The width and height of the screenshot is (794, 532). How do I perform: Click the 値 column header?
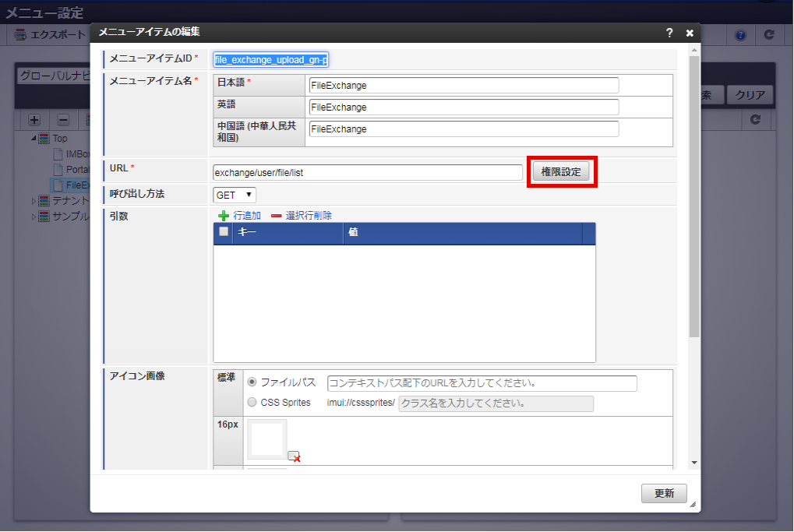click(x=463, y=232)
